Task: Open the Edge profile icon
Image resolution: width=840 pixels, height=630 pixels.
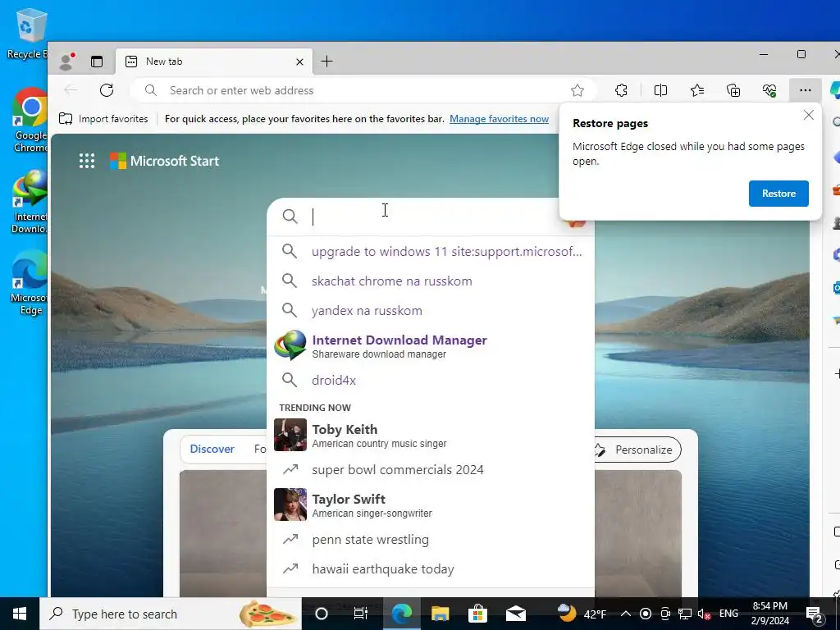Action: click(66, 62)
